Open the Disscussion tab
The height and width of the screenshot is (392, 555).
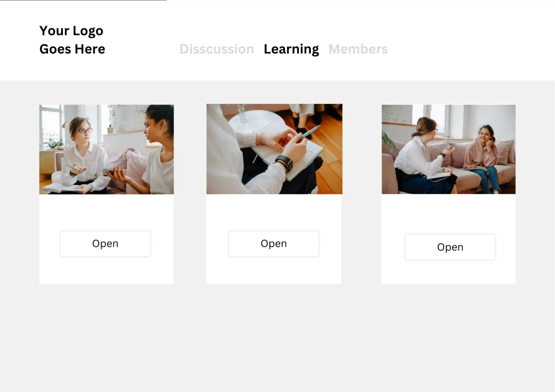click(x=216, y=49)
